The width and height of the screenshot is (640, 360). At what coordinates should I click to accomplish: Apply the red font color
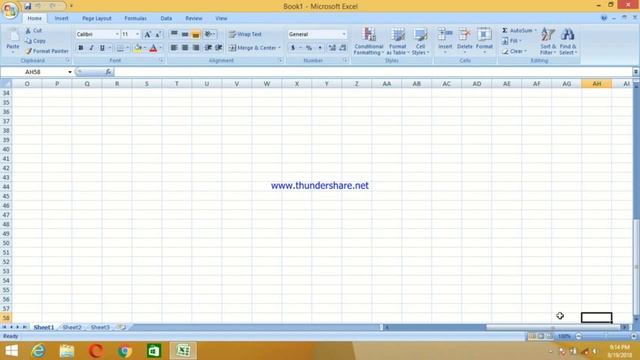click(x=153, y=48)
